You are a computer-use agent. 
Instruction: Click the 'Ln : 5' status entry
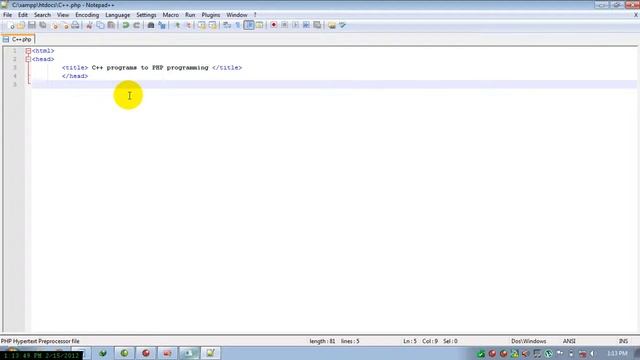[x=410, y=341]
